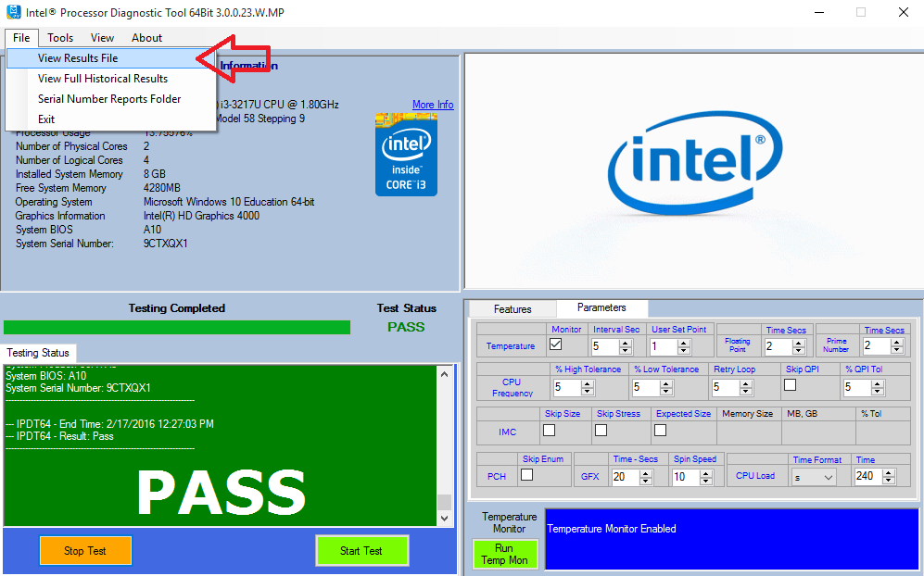Click the Run Temp Mon button
The height and width of the screenshot is (576, 924).
point(504,554)
